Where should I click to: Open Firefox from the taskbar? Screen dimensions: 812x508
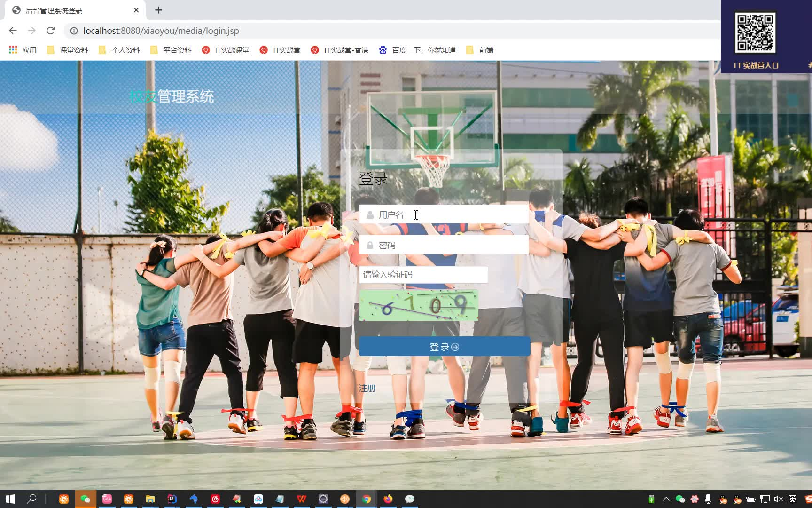(x=388, y=499)
